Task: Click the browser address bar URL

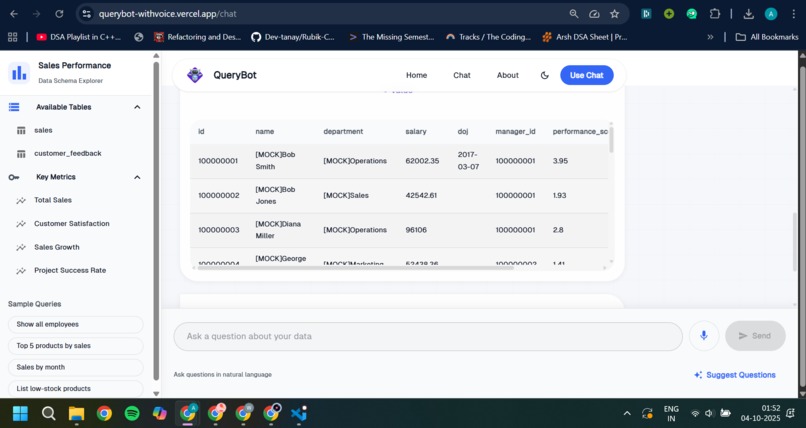Action: tap(168, 14)
